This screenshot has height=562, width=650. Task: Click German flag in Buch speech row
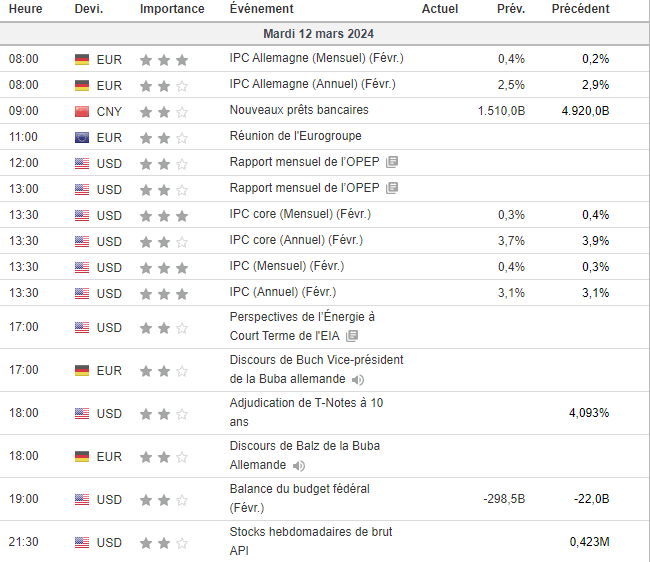tap(82, 371)
